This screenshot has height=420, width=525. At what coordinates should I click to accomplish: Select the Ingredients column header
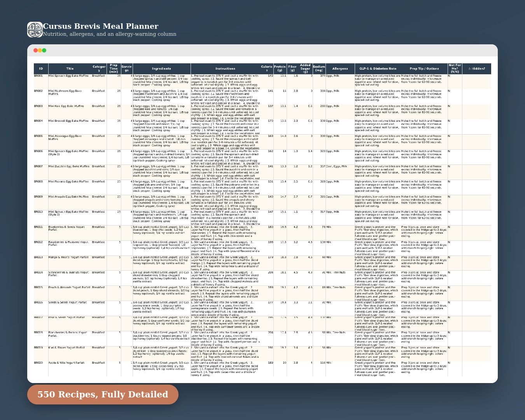coord(161,68)
